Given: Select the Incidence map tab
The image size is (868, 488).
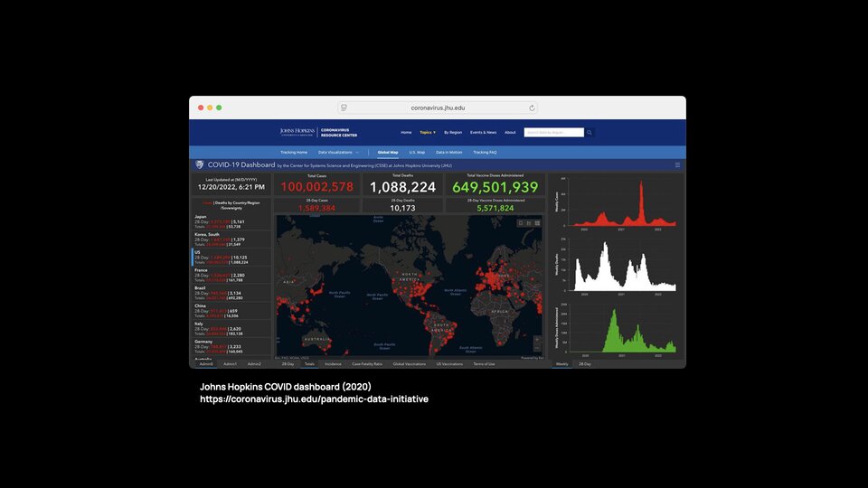Looking at the screenshot, I should (333, 364).
